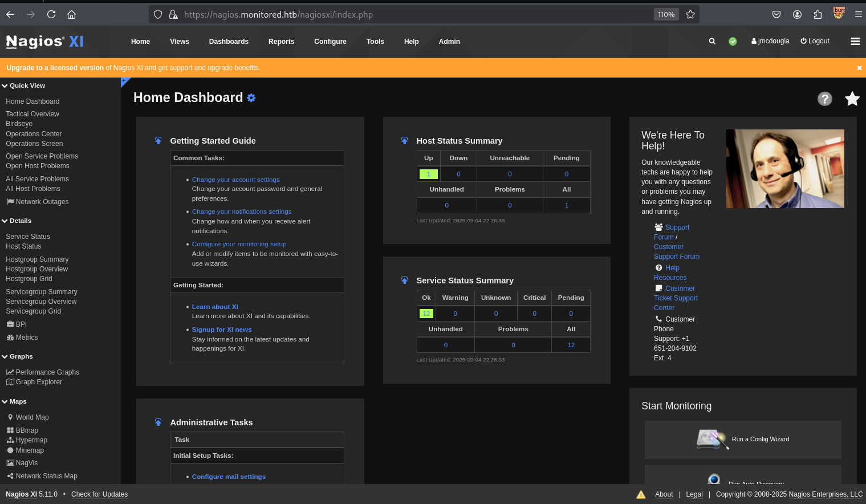Open the Views menu
This screenshot has width=866, height=504.
click(180, 42)
